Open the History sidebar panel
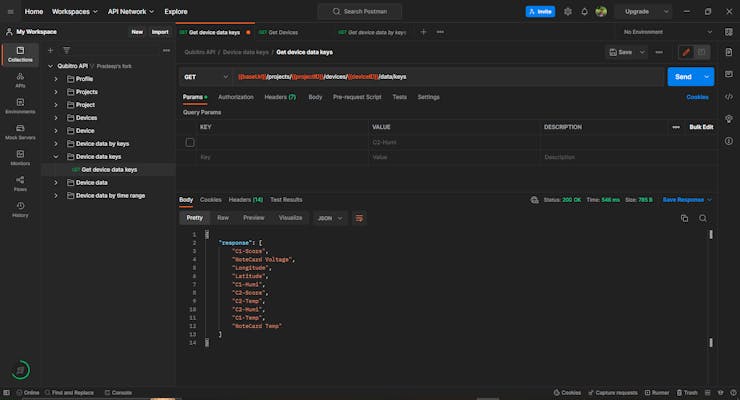 pos(20,208)
